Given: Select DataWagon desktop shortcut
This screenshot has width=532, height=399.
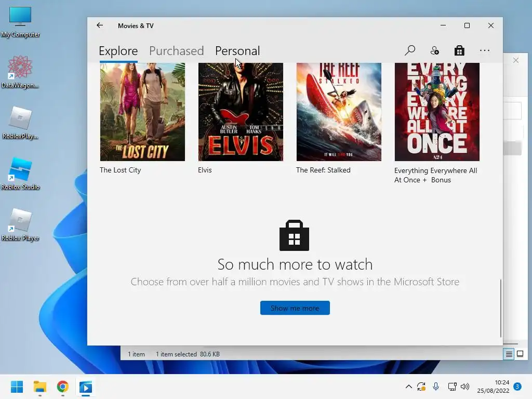Looking at the screenshot, I should (20, 72).
